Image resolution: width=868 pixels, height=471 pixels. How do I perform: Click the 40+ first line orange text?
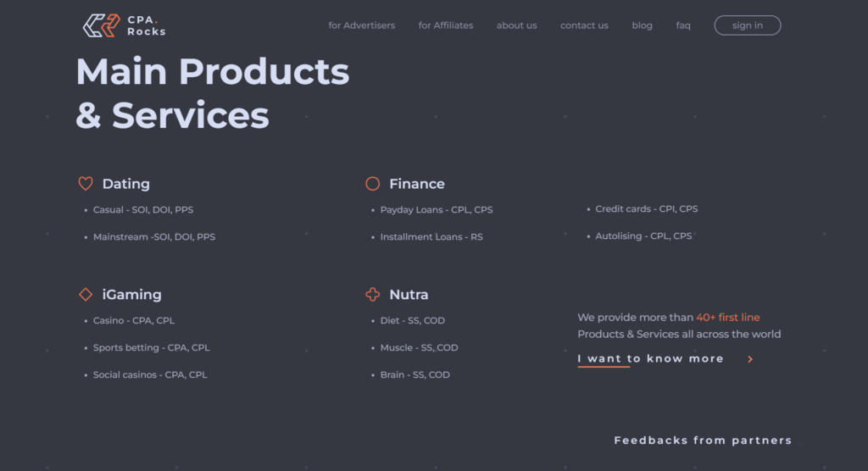click(728, 317)
